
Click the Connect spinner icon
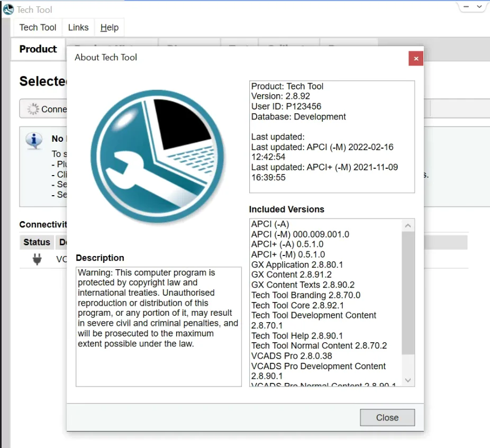pos(33,109)
